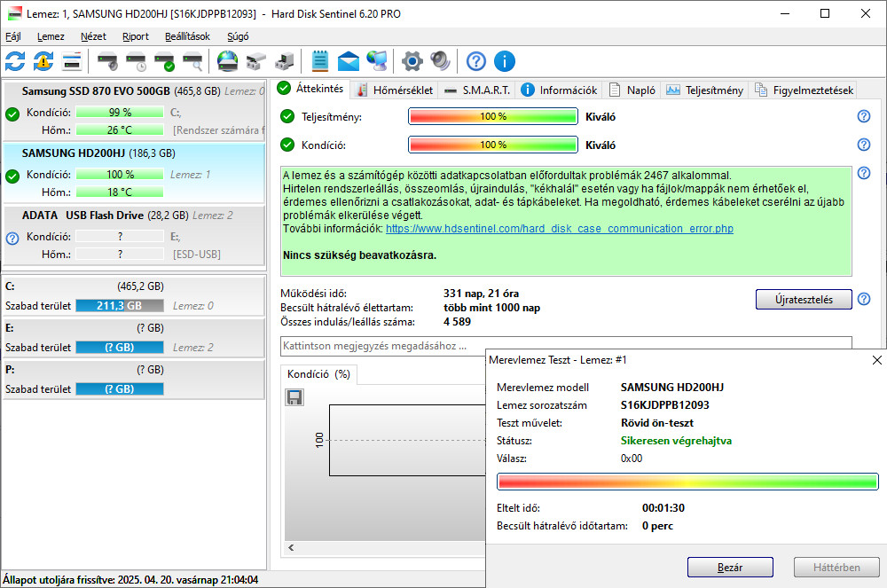Click the Bezár button
This screenshot has width=887, height=588.
point(730,567)
